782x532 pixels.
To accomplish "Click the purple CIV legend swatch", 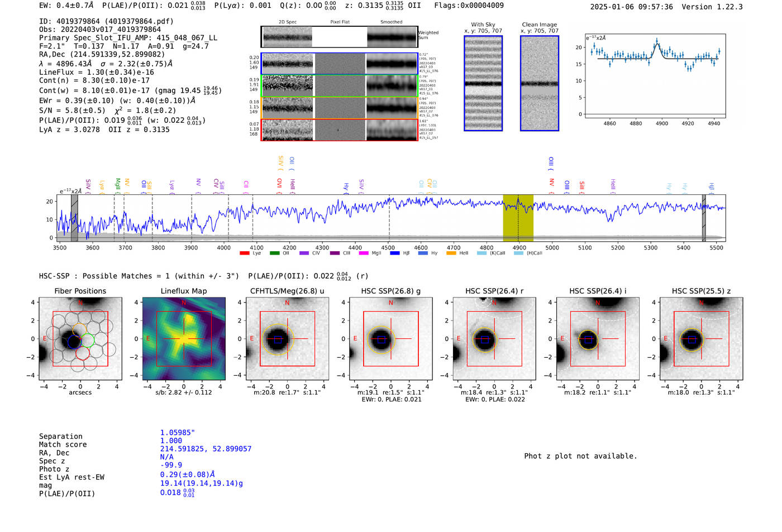I will tap(304, 253).
